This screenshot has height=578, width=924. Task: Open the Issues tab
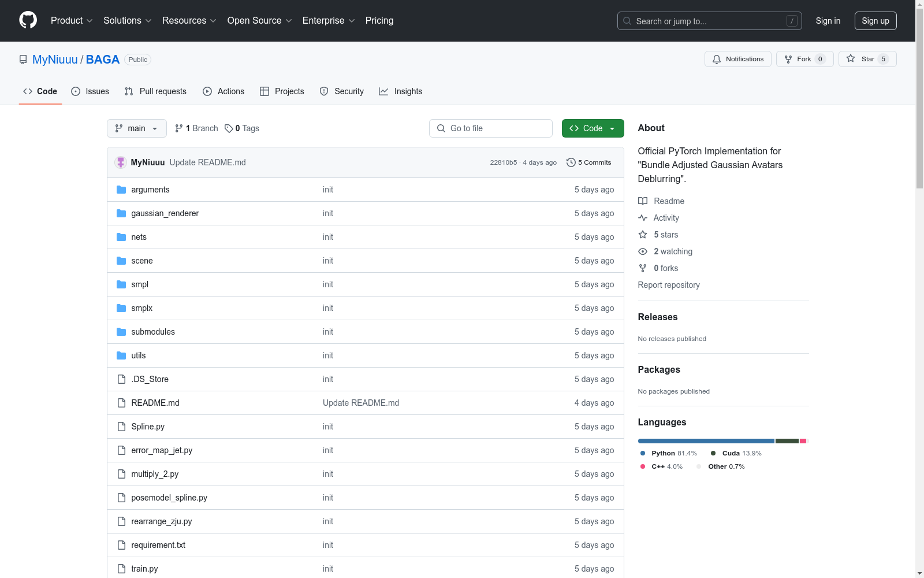(90, 91)
